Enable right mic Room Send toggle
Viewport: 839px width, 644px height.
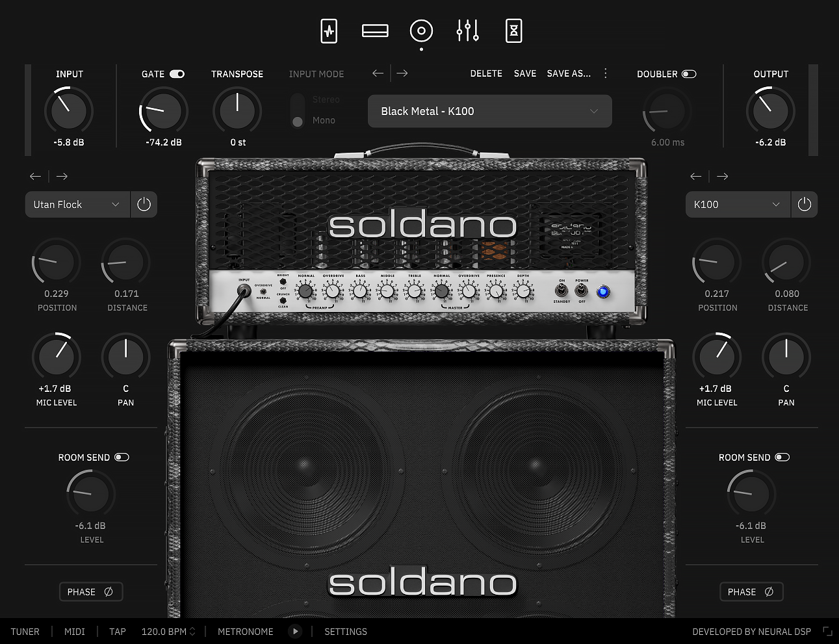pos(782,457)
